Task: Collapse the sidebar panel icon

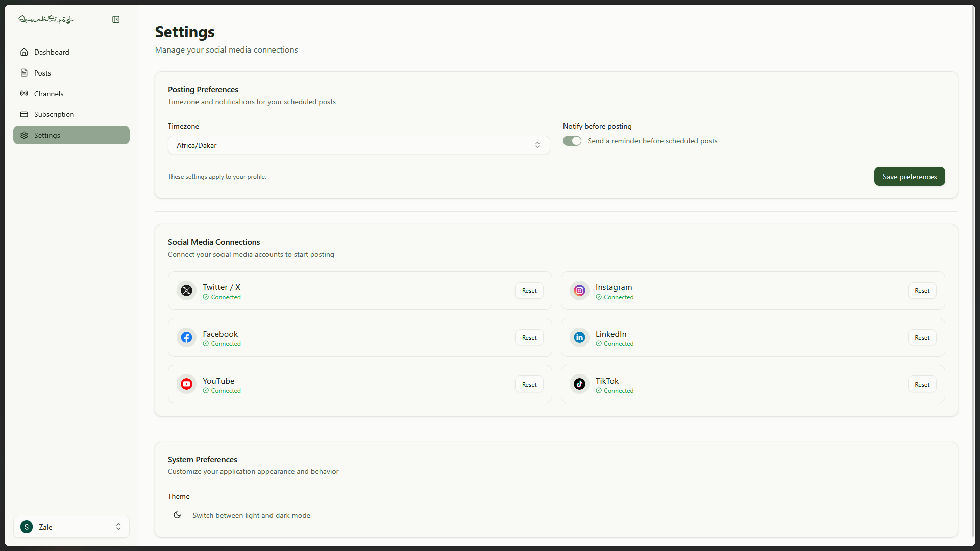Action: pos(116,19)
